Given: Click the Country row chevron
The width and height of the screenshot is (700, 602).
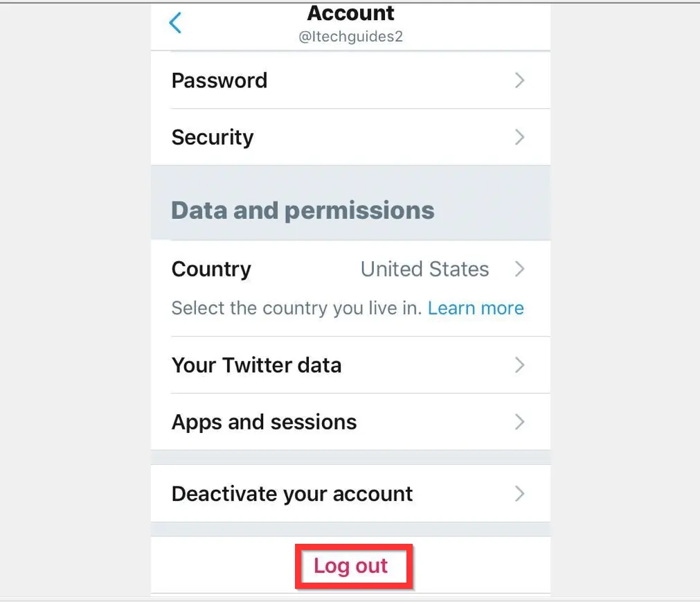Looking at the screenshot, I should (520, 269).
